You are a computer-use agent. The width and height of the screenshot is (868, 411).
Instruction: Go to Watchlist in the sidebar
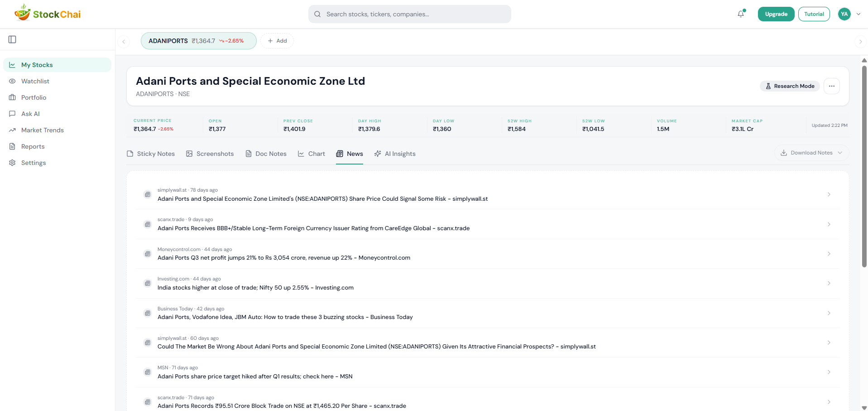[x=57, y=81]
